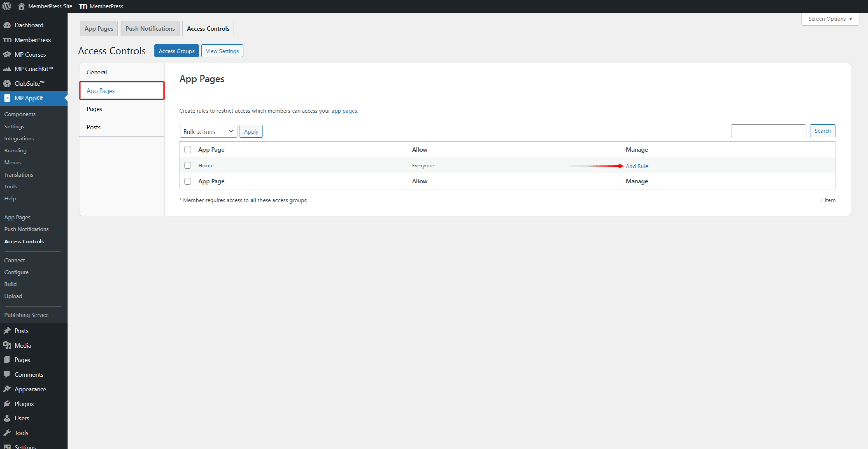Screen dimensions: 868x449
Task: Open the Bulk actions dropdown
Action: tap(208, 131)
